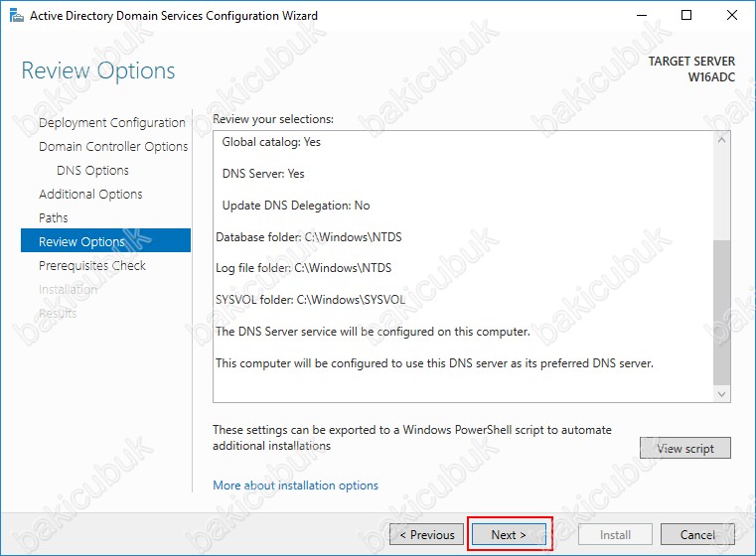Select DNS Options in sidebar
The width and height of the screenshot is (756, 556).
click(x=92, y=171)
